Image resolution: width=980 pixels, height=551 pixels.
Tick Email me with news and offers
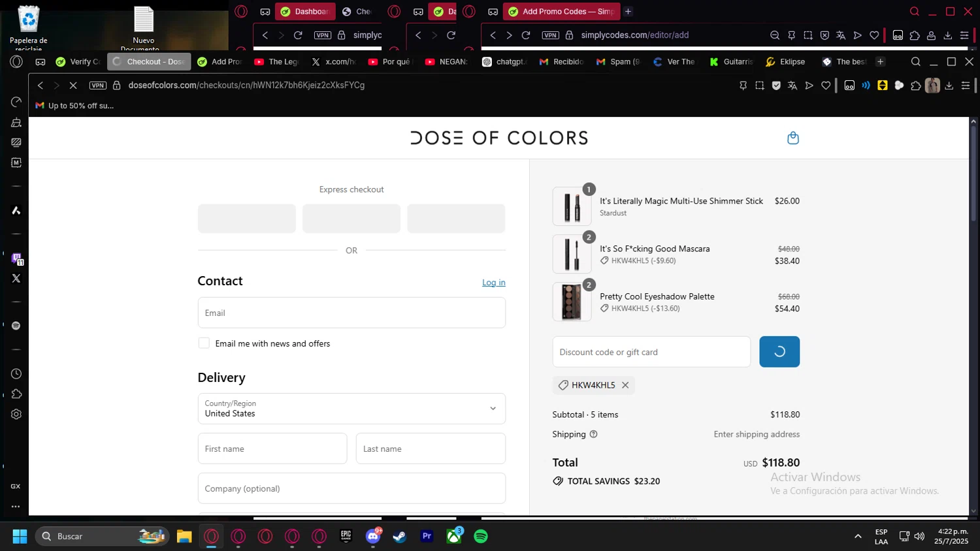(x=204, y=343)
